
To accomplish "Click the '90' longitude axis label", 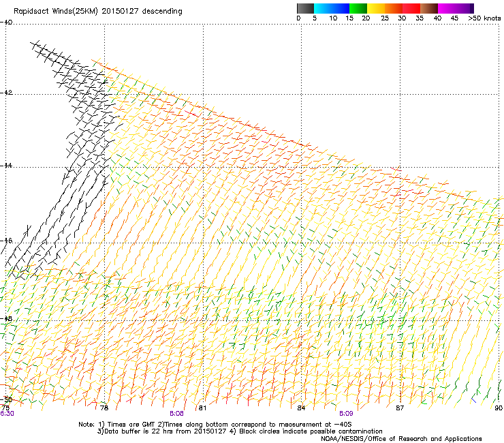I will click(499, 408).
